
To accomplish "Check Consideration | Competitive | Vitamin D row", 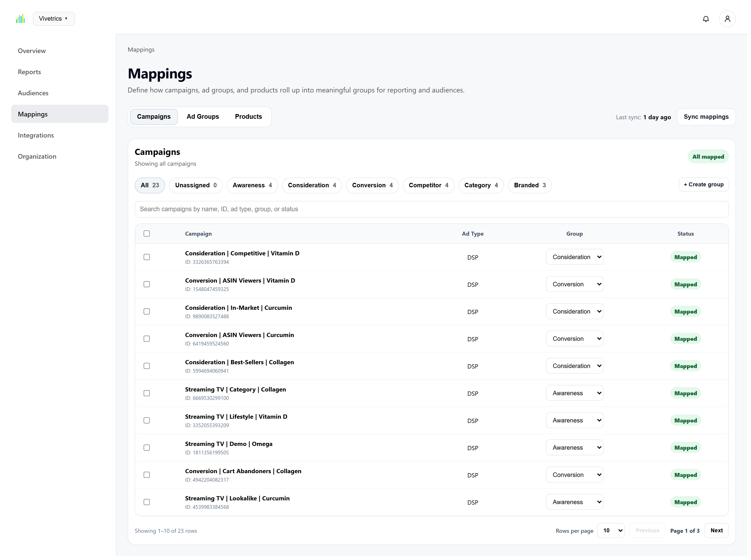I will (x=147, y=257).
